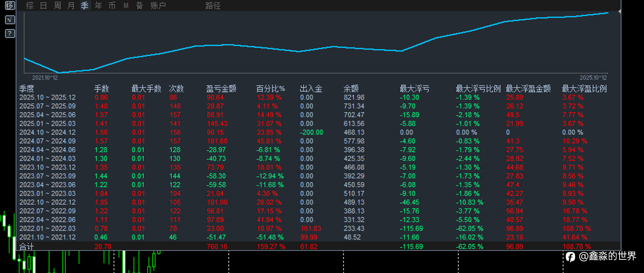
Task: Open the 币 currency tab
Action: coord(112,6)
